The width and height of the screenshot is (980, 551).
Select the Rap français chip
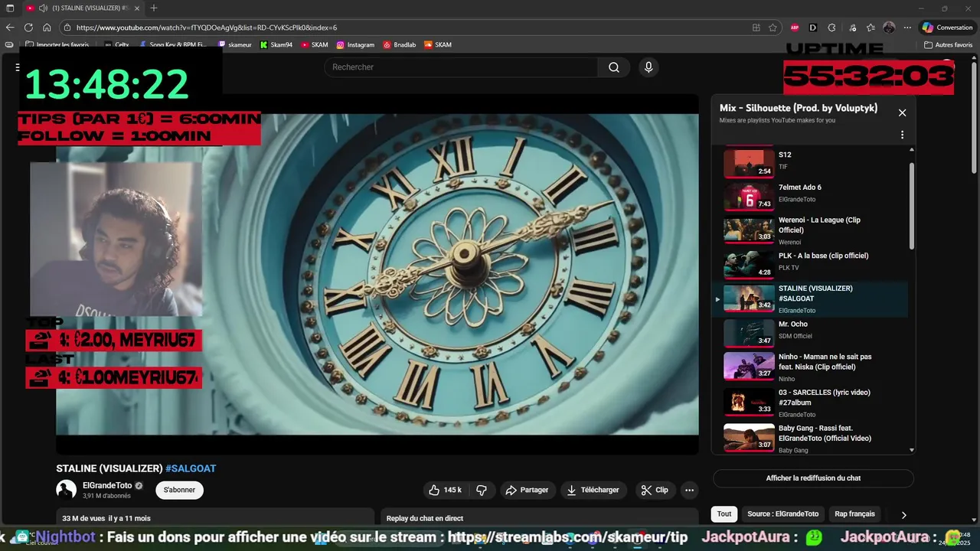(854, 514)
